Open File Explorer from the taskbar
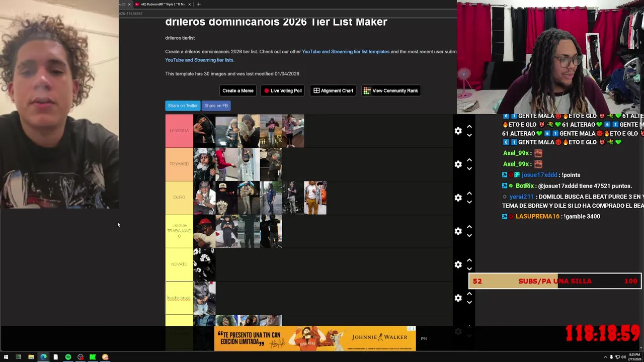644x362 pixels. (31, 357)
